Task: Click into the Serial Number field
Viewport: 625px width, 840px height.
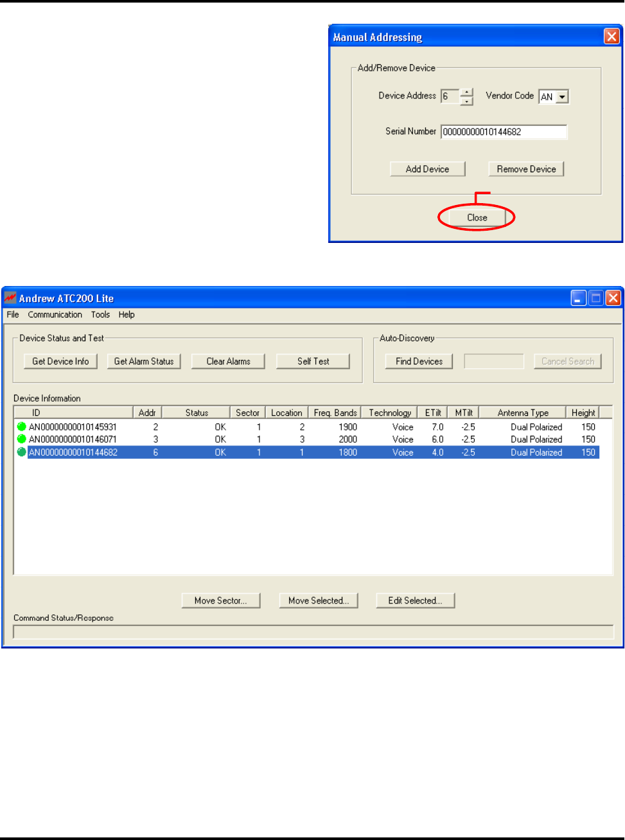Action: tap(504, 132)
